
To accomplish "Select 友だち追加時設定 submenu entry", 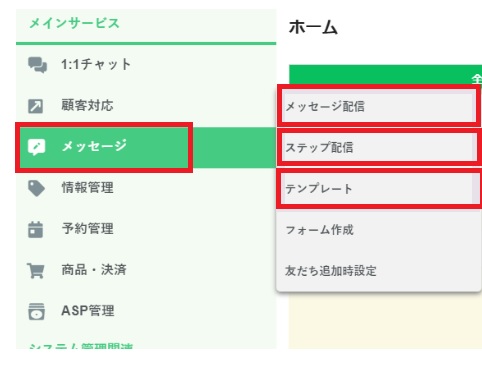I will pos(379,271).
